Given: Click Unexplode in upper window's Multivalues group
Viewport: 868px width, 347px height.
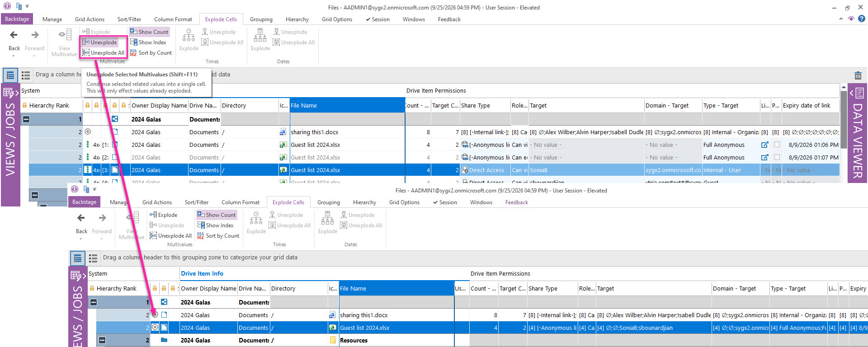Looking at the screenshot, I should [x=99, y=42].
